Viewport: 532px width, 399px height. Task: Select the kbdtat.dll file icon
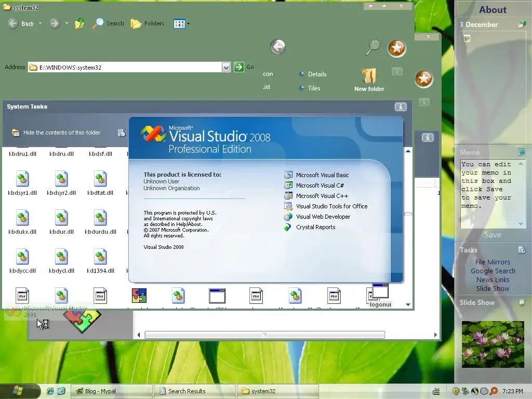coord(100,179)
